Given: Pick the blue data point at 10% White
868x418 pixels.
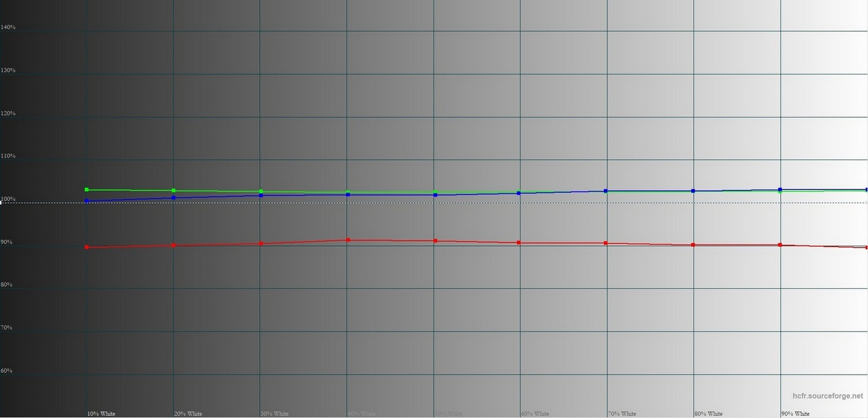Looking at the screenshot, I should [x=87, y=202].
